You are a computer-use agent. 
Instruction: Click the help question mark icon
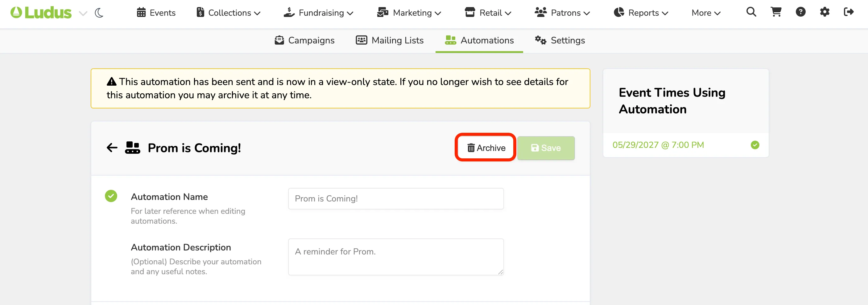pyautogui.click(x=801, y=12)
